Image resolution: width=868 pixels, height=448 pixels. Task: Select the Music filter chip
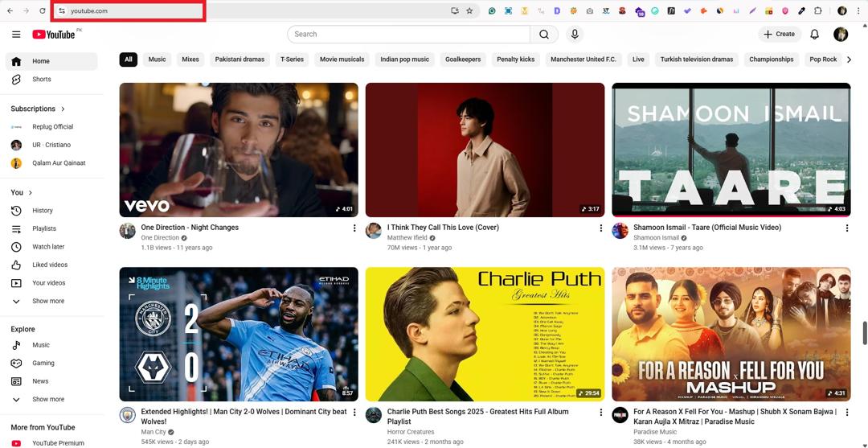158,60
